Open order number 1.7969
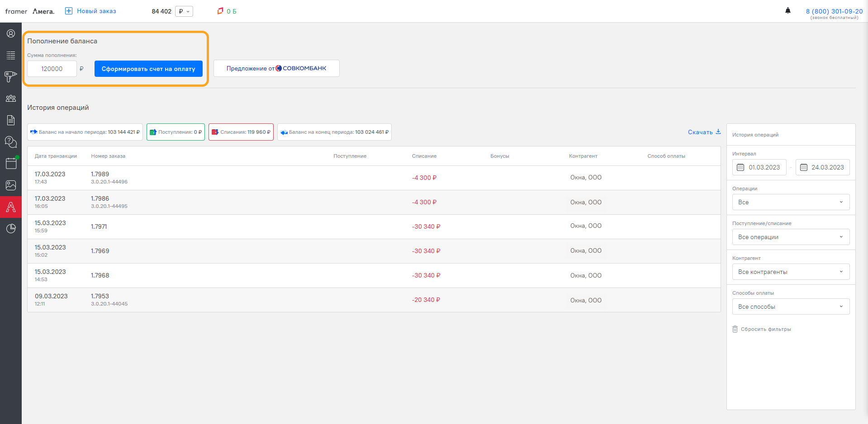The image size is (868, 424). (100, 251)
